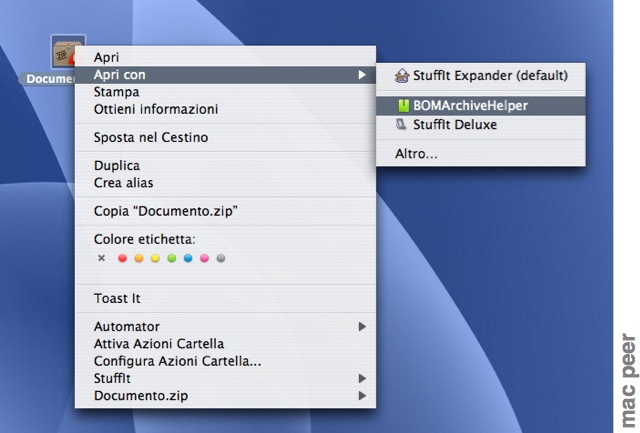Apply the green label color
This screenshot has width=640, height=433.
[x=171, y=258]
